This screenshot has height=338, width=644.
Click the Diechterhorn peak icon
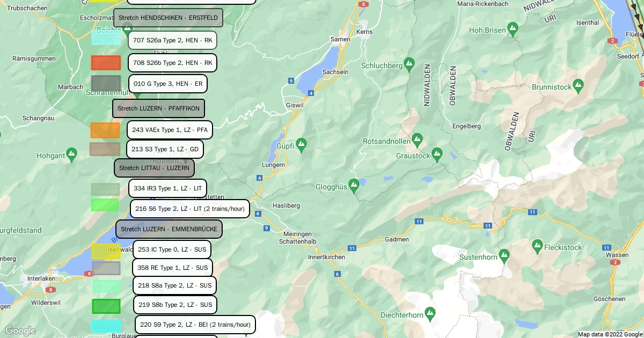click(429, 312)
